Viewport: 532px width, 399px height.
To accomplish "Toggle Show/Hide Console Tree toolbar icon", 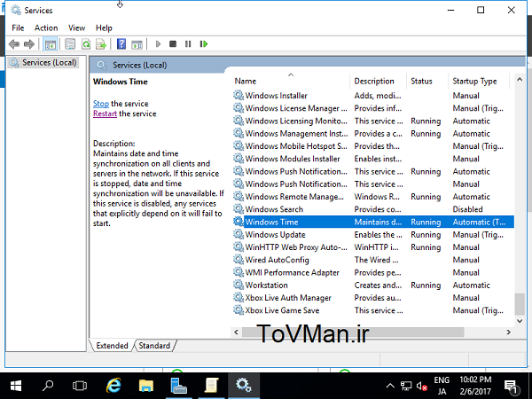I will [x=51, y=44].
